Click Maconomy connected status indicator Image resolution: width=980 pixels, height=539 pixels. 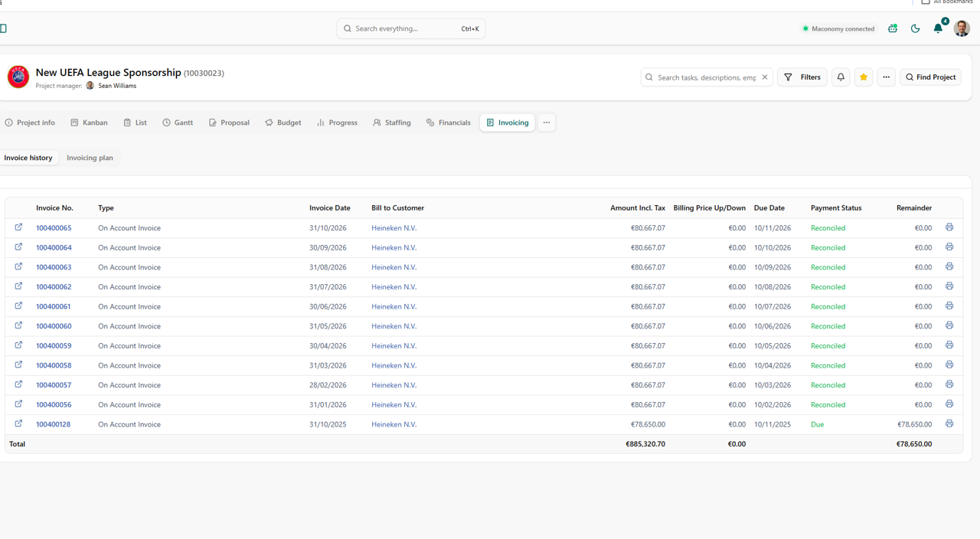pos(838,29)
